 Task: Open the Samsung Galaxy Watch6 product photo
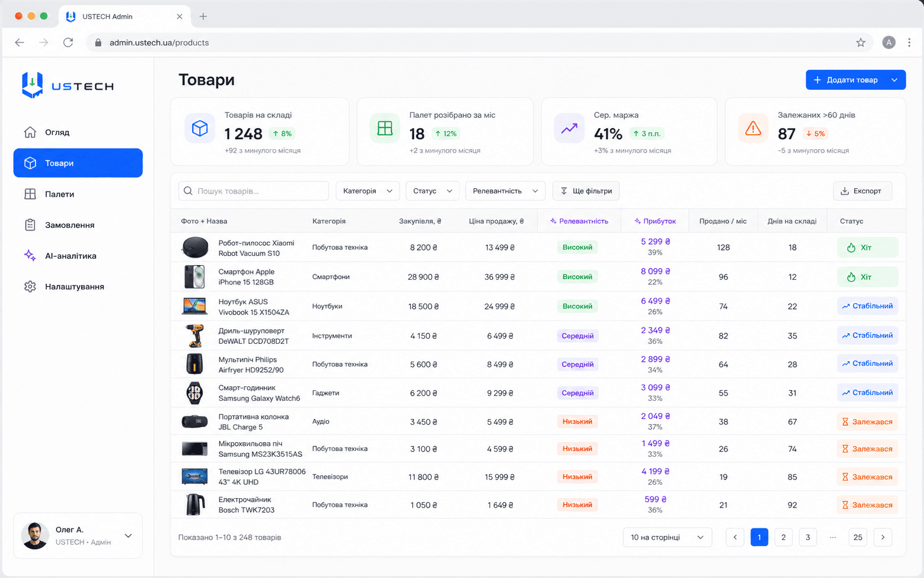195,393
